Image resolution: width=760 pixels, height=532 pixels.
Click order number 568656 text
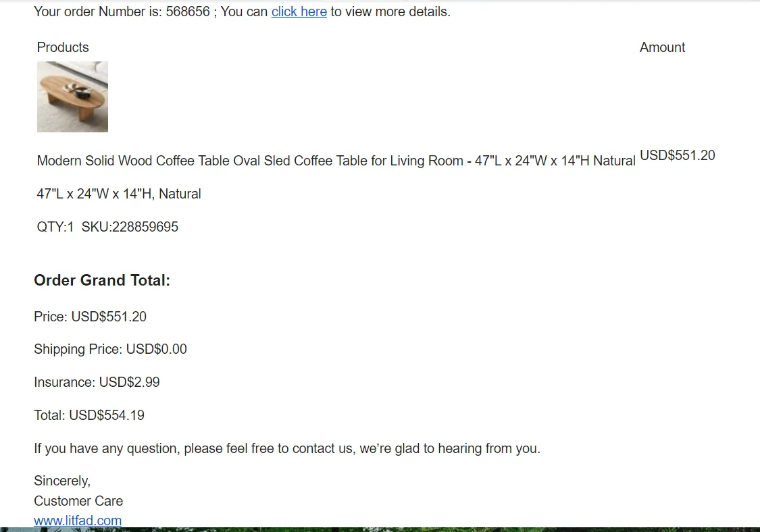click(188, 11)
